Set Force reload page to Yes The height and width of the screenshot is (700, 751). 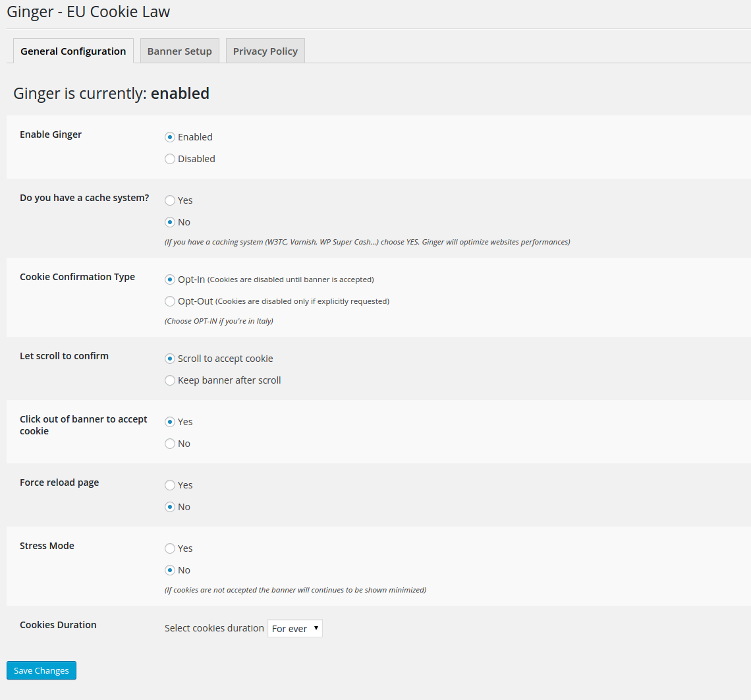pos(169,485)
